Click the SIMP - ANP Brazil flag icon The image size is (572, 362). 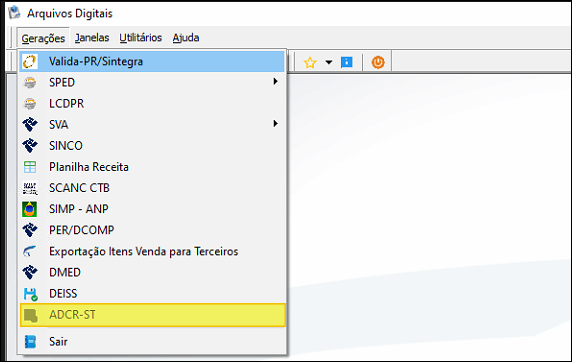click(x=30, y=209)
